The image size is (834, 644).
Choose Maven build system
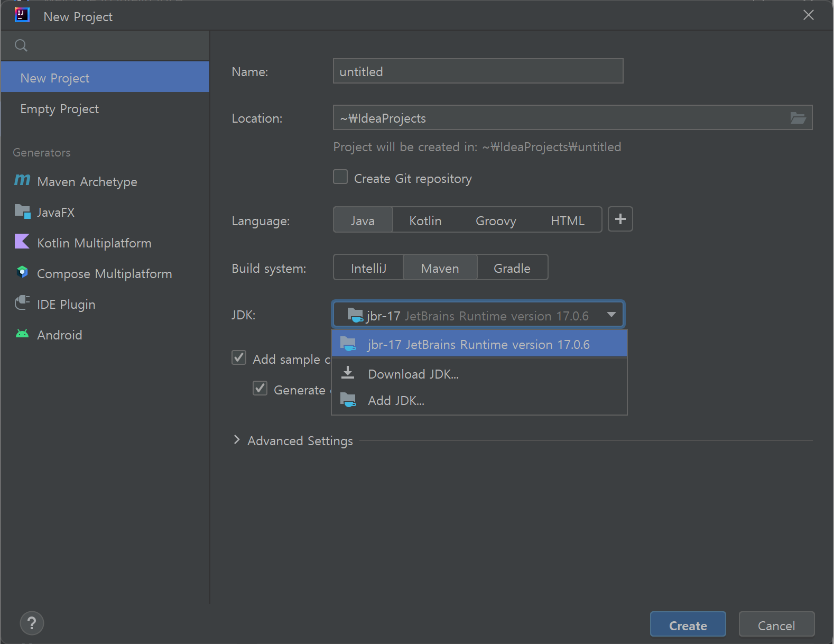(x=440, y=268)
